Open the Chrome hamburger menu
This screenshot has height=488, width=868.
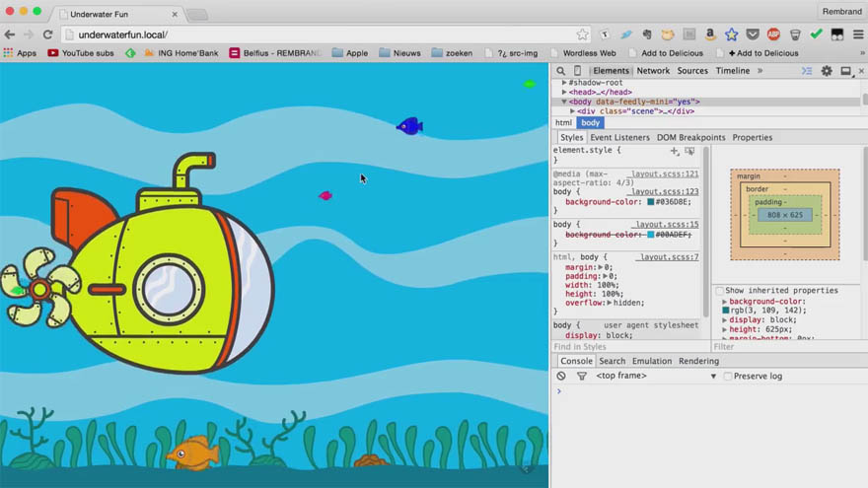coord(858,35)
